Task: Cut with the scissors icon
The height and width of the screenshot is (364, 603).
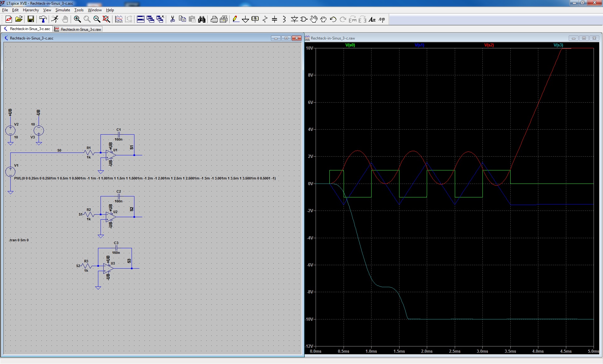Action: (x=172, y=19)
